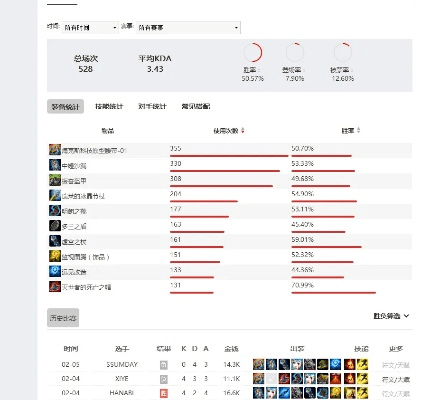Click yellow Flash spell icon in XIYE row
Viewport: 421px width, 400px height.
click(362, 379)
